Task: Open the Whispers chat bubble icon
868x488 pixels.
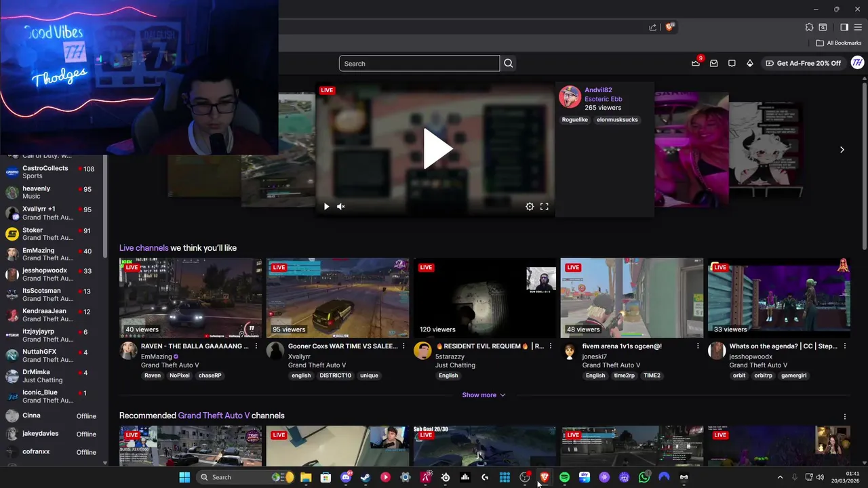Action: [x=732, y=63]
